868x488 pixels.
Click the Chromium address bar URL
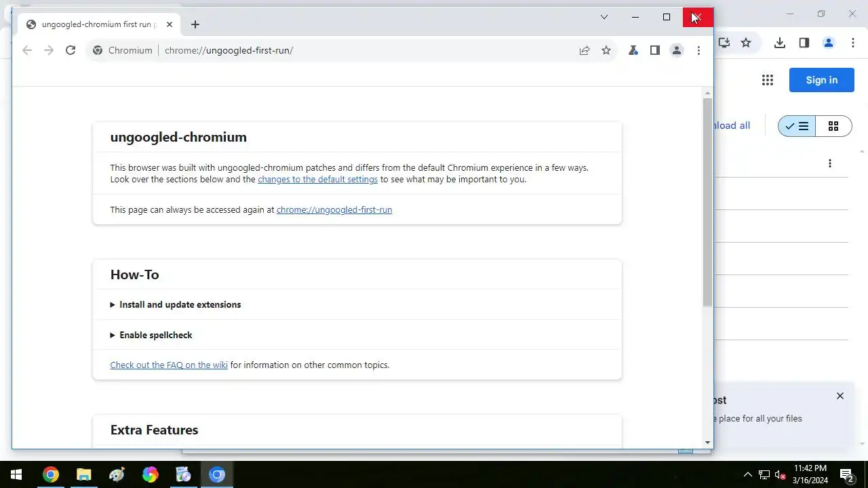pyautogui.click(x=229, y=50)
